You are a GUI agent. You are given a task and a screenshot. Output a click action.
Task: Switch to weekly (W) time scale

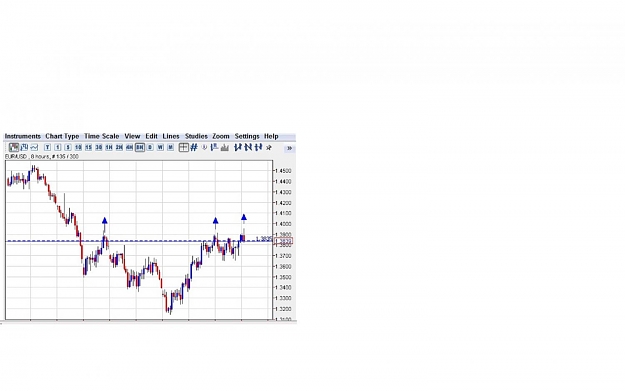click(x=160, y=147)
